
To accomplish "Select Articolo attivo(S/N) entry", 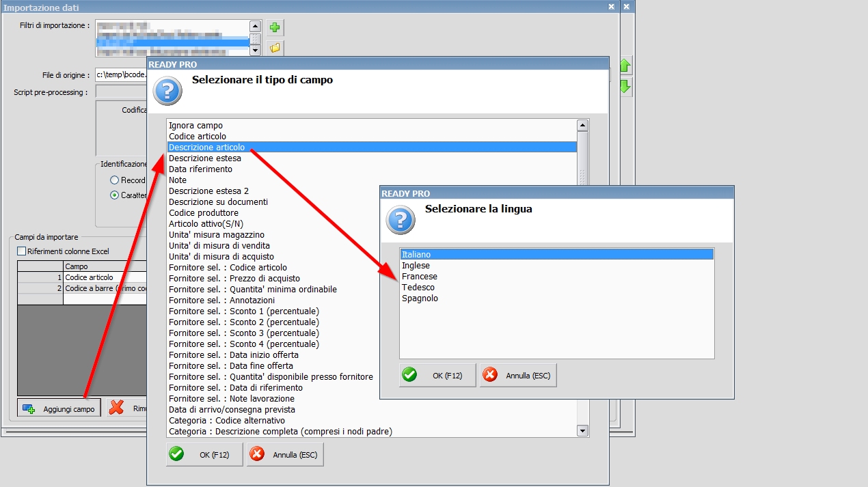I will click(x=273, y=223).
